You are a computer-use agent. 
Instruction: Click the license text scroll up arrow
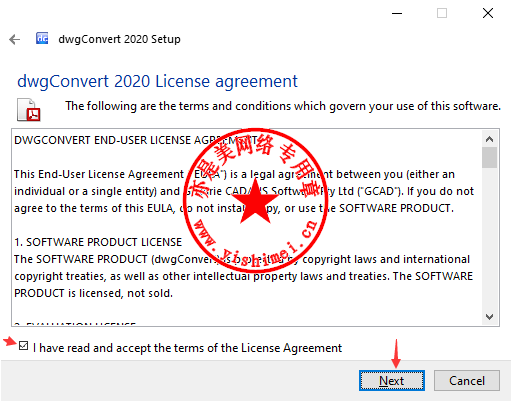489,139
